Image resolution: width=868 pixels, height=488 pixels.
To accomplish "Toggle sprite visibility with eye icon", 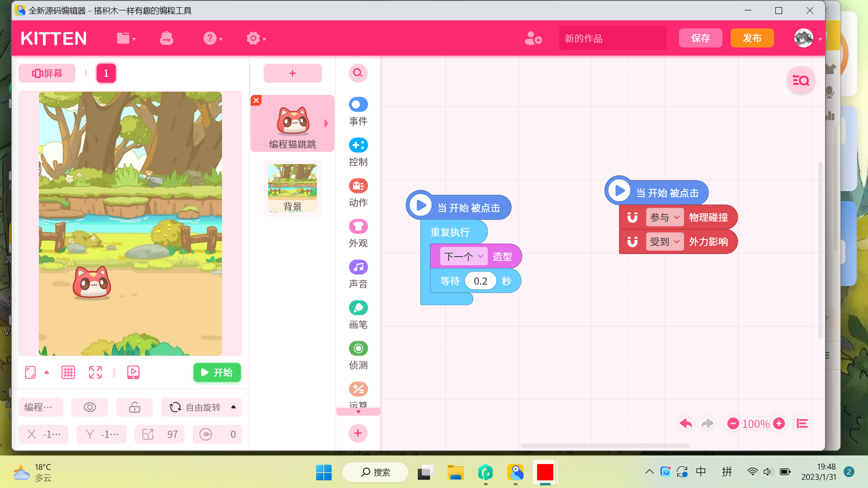I will [x=90, y=407].
